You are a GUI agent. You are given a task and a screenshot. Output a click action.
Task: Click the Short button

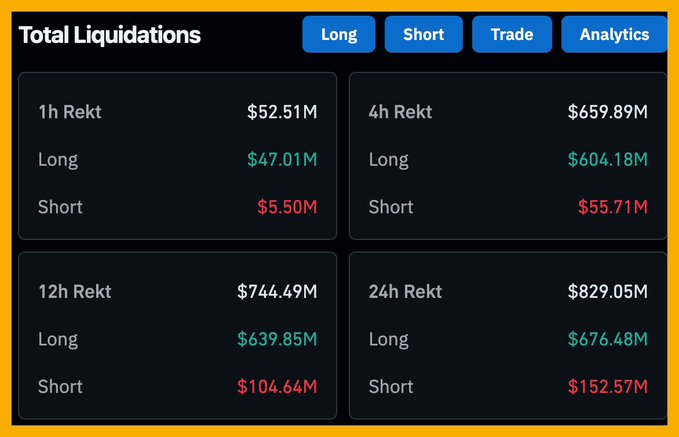423,34
